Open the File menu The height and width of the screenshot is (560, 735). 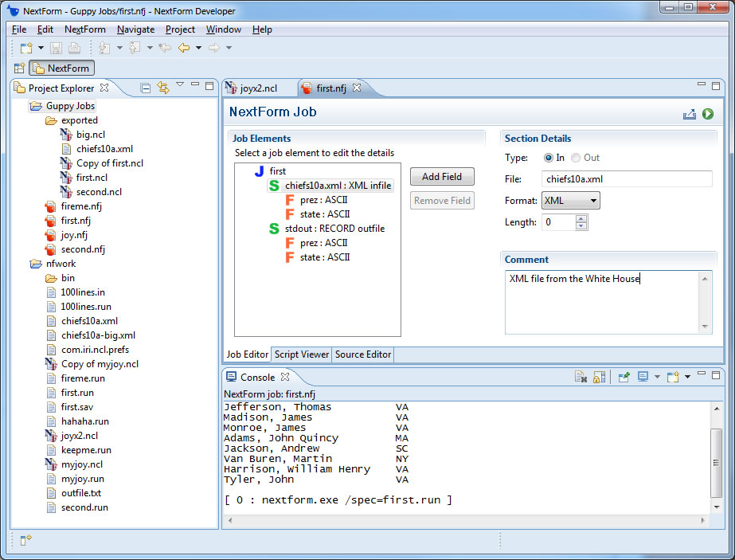[x=19, y=29]
